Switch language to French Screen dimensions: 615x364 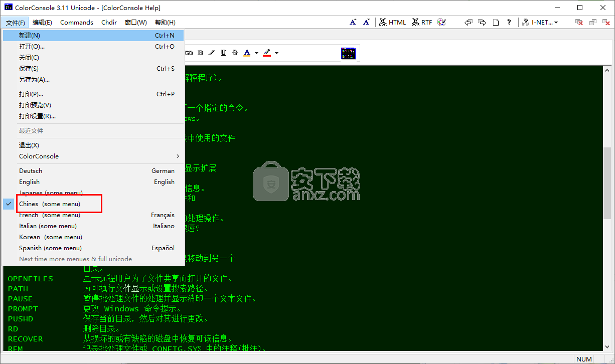click(x=94, y=215)
